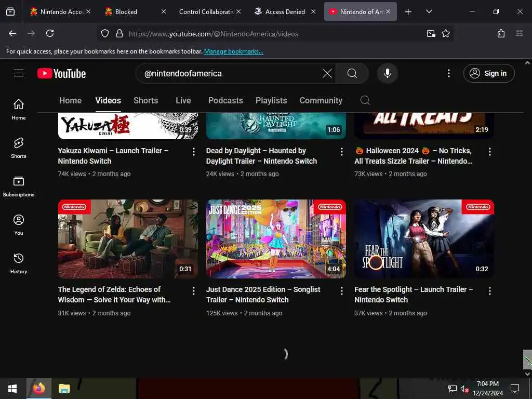The width and height of the screenshot is (532, 399).
Task: Open more options for Fear the Spotlight video
Action: coord(489,291)
